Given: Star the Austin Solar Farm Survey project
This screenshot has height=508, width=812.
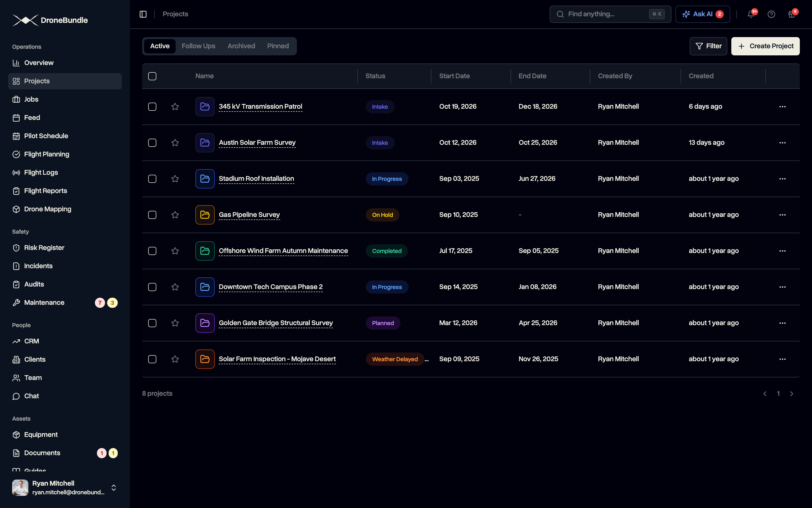Looking at the screenshot, I should 175,143.
